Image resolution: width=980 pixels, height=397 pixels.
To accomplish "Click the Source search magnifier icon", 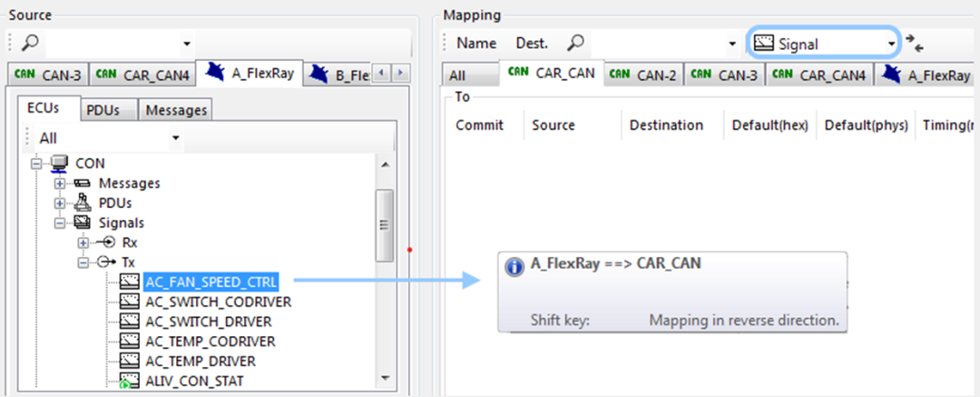I will point(30,43).
